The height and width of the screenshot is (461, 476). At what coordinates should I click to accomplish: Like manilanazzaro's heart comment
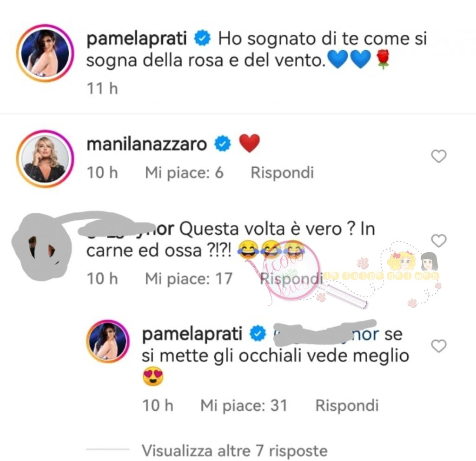tap(439, 156)
